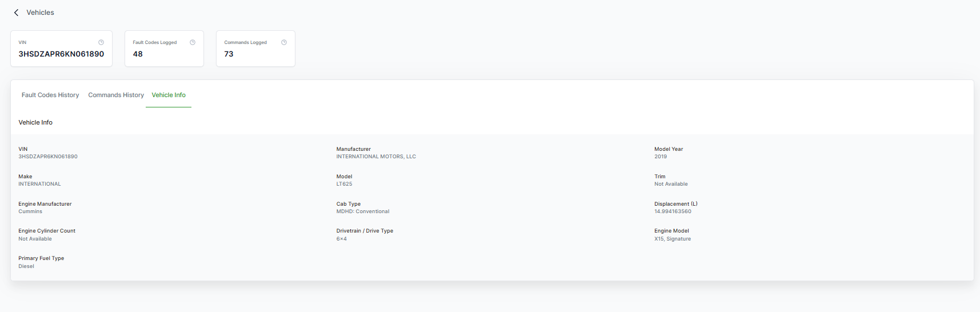Image resolution: width=980 pixels, height=312 pixels.
Task: Click the manufacturer value INTERNATIONAL MOTORS, LLC
Action: pos(376,157)
